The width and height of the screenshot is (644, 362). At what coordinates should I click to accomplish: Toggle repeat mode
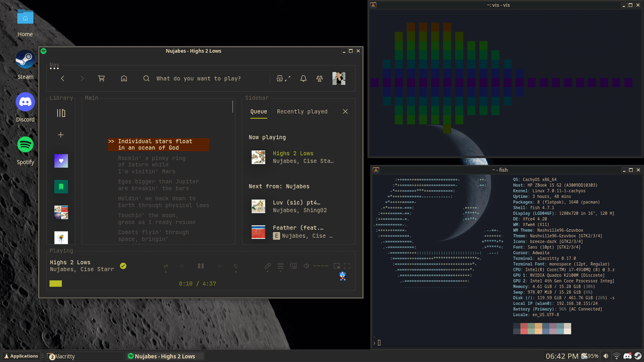pos(236,266)
